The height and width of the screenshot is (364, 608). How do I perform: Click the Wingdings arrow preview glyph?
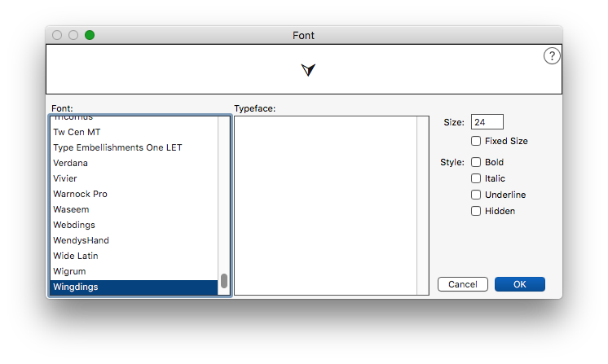pos(307,70)
